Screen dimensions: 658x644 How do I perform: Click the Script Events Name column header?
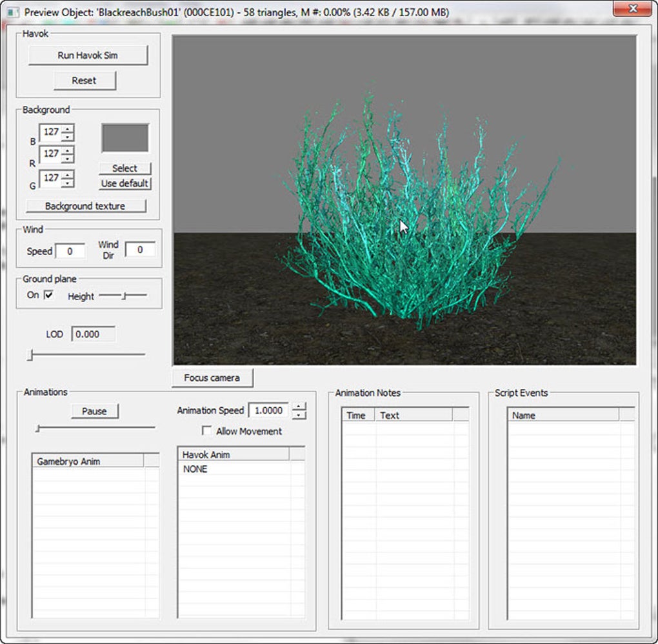563,415
